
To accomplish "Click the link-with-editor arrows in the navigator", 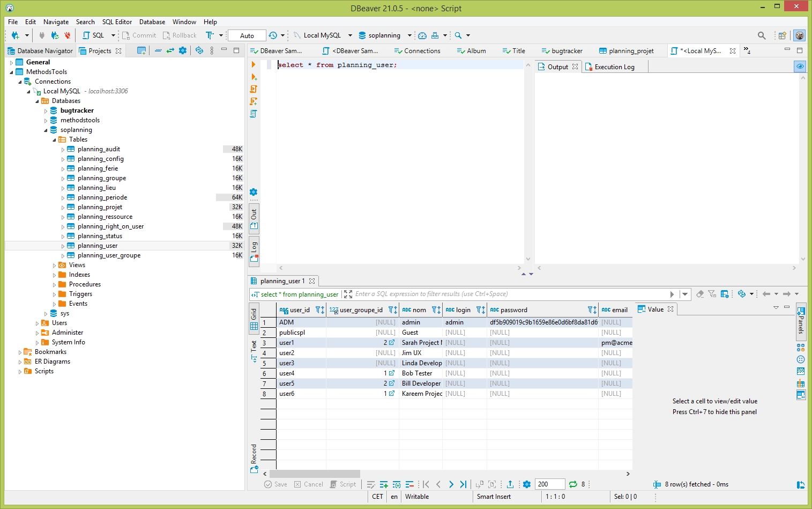I will (x=170, y=50).
